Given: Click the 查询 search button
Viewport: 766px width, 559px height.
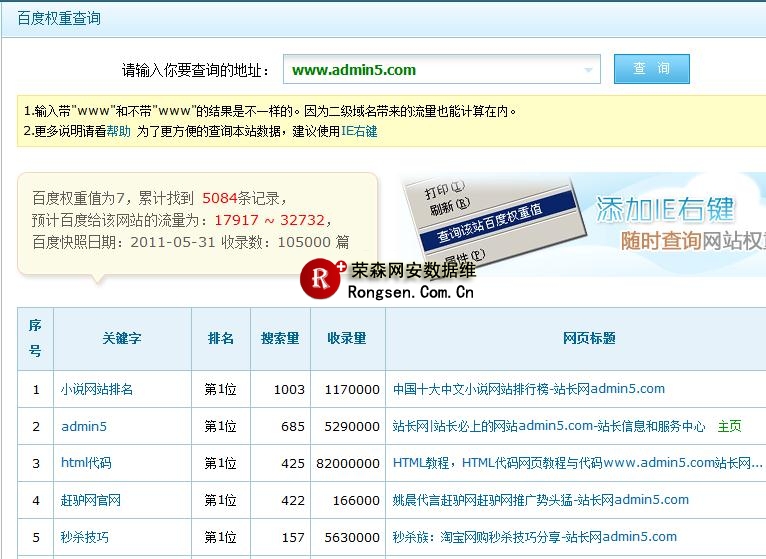Looking at the screenshot, I should point(651,69).
